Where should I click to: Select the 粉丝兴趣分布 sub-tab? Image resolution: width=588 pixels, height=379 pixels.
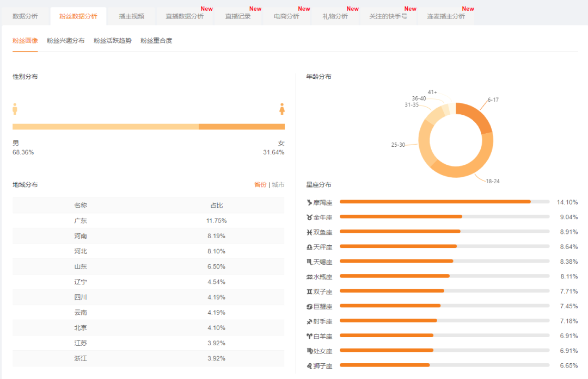(66, 41)
